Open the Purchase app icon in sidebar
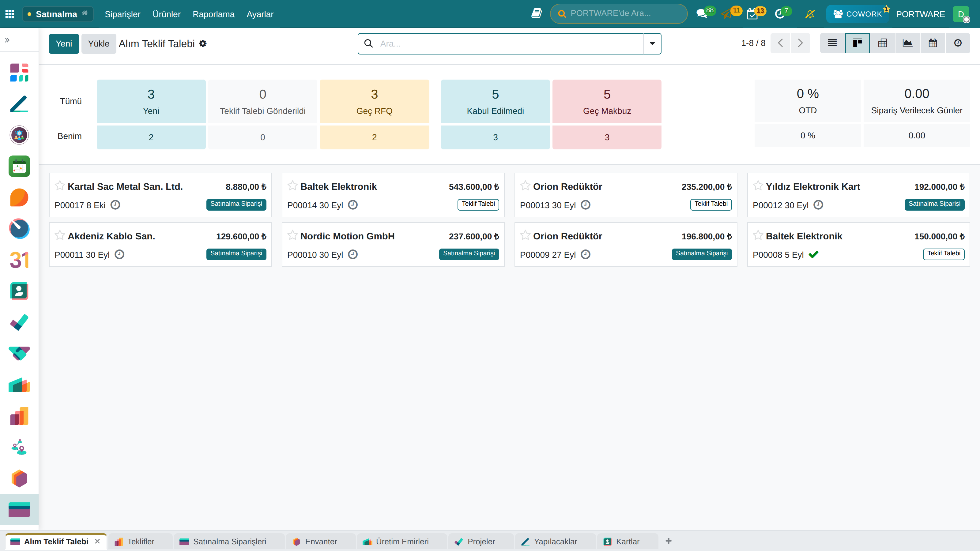Screen dimensions: 980x551 click(19, 510)
